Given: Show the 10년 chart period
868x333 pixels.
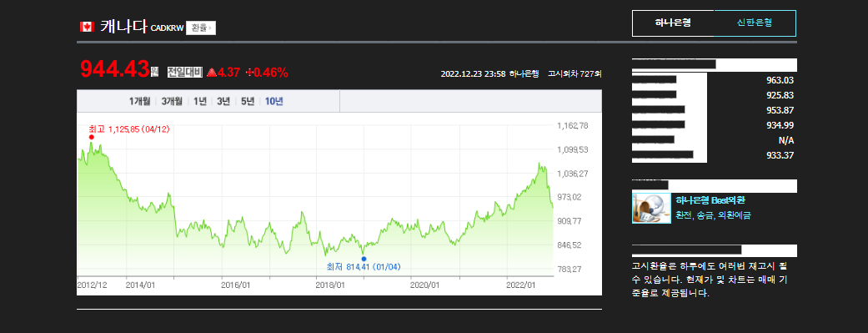Looking at the screenshot, I should (x=274, y=101).
